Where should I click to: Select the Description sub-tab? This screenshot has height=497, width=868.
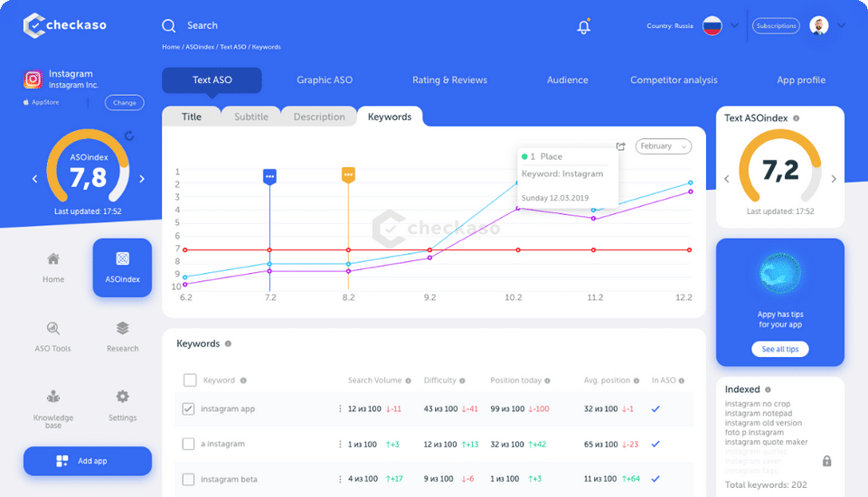[x=319, y=117]
